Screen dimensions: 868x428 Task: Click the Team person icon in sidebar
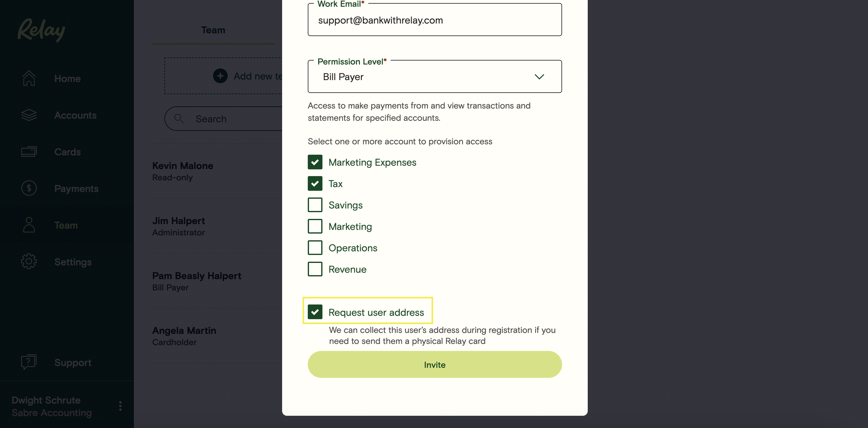pos(29,225)
